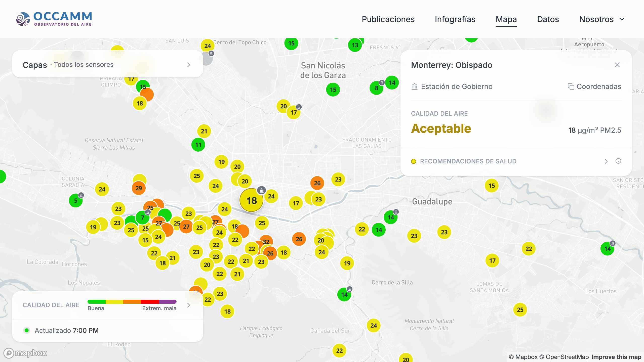
Task: Open the Datos section
Action: point(548,19)
